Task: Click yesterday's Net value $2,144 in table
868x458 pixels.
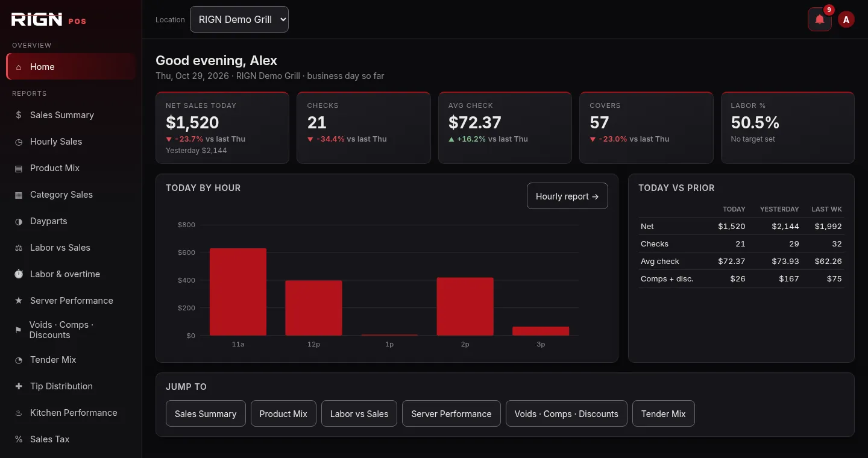Action: pos(785,227)
